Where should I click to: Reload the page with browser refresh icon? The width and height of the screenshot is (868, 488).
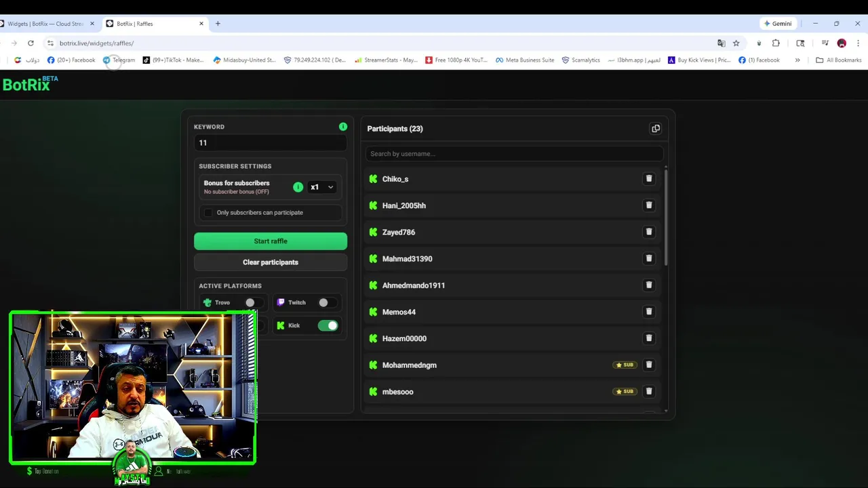[31, 43]
